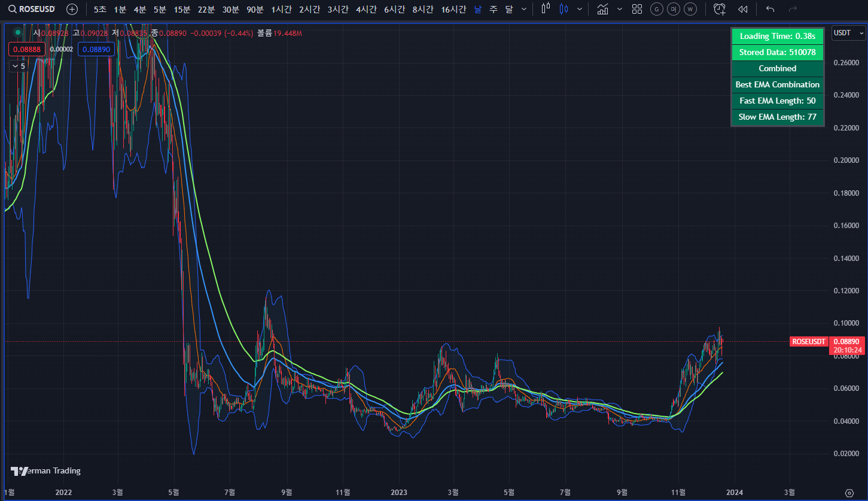Switch to 1시간 interval
The height and width of the screenshot is (501, 868).
(x=281, y=9)
